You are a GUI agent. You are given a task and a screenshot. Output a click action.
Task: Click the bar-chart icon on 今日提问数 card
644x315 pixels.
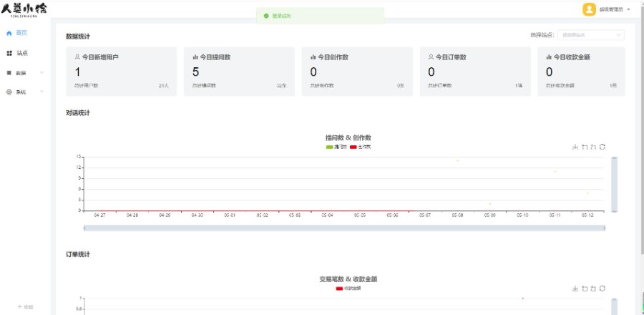tap(195, 57)
